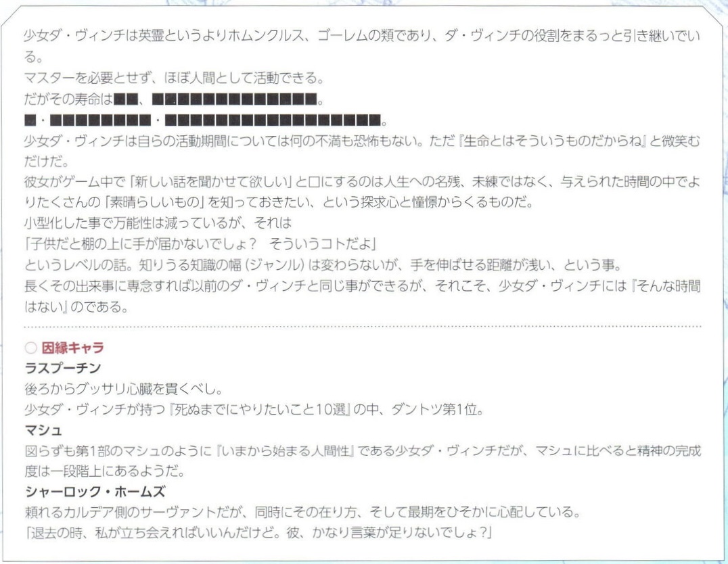Click the line マスターを必要とせず
The width and height of the screenshot is (728, 564).
[174, 78]
